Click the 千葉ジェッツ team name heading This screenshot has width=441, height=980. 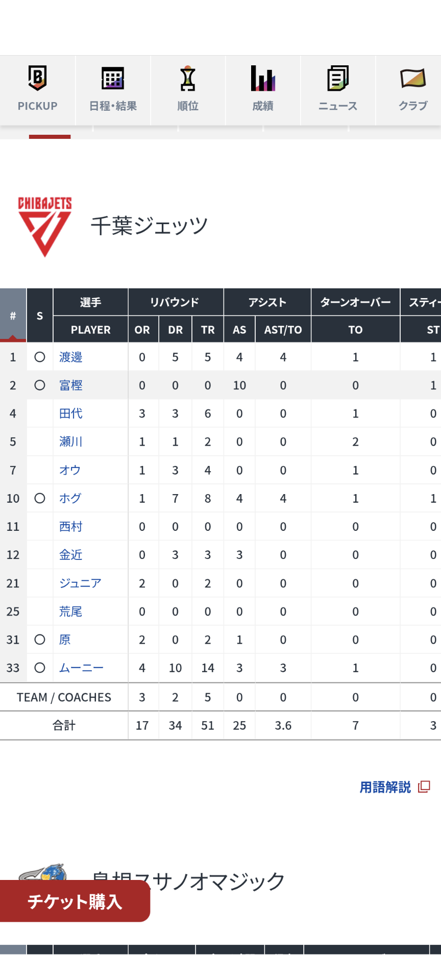(x=150, y=226)
